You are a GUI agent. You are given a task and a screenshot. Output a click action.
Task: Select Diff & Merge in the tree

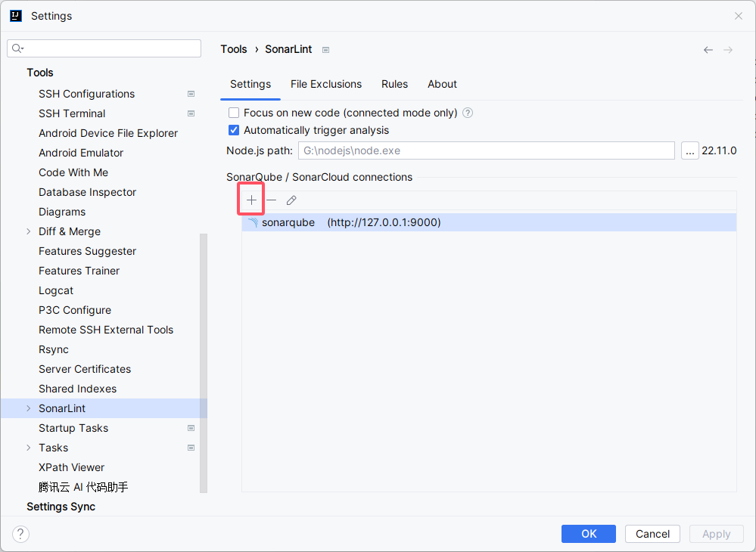point(70,231)
